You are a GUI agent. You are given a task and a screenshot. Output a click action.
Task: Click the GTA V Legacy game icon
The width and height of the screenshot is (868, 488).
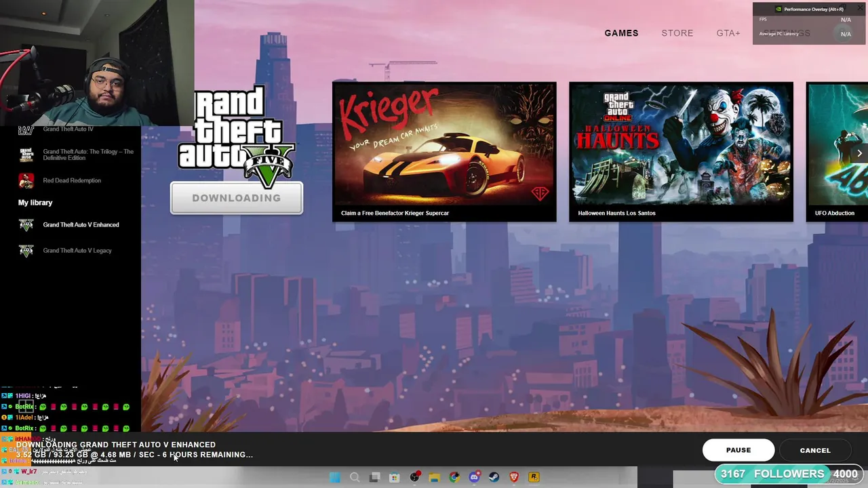(x=26, y=251)
